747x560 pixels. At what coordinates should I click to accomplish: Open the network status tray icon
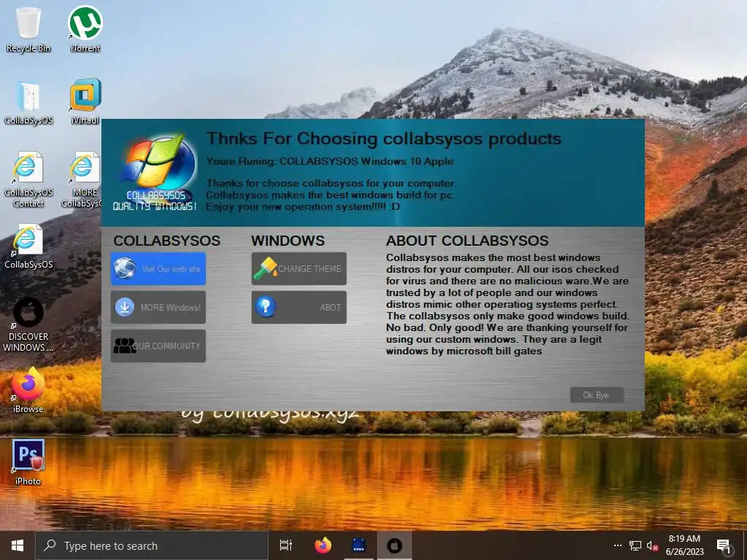click(635, 545)
